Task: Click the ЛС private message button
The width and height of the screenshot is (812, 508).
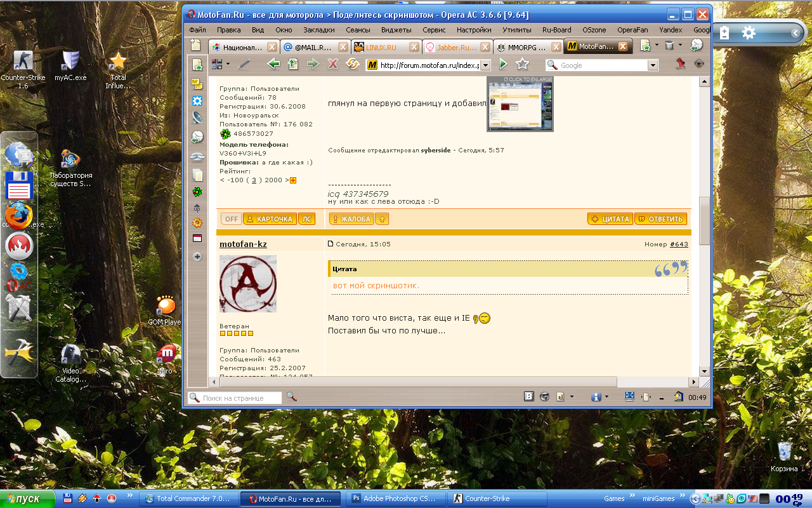Action: coord(306,219)
